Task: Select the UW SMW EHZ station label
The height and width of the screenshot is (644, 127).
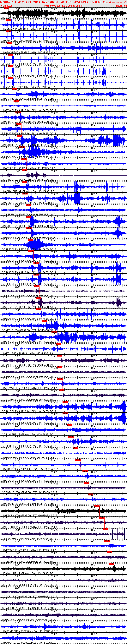Action: pos(30,458)
